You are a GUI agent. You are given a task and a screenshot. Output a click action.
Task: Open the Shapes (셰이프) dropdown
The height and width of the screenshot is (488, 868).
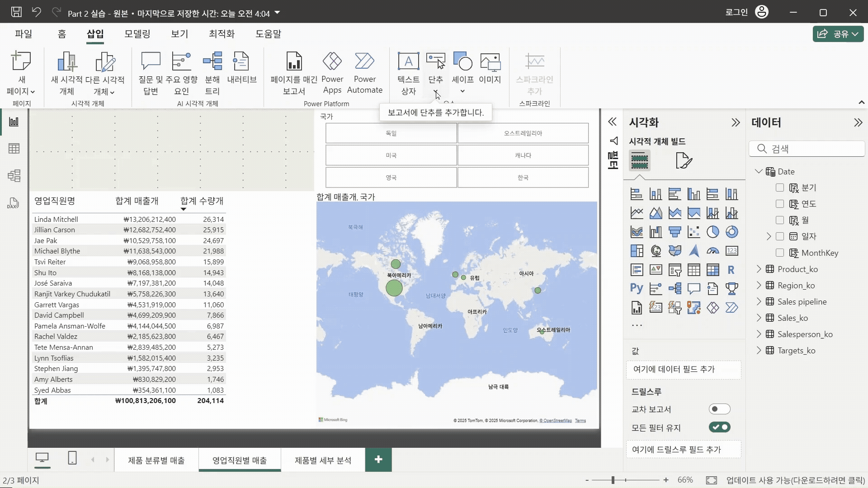pyautogui.click(x=462, y=92)
